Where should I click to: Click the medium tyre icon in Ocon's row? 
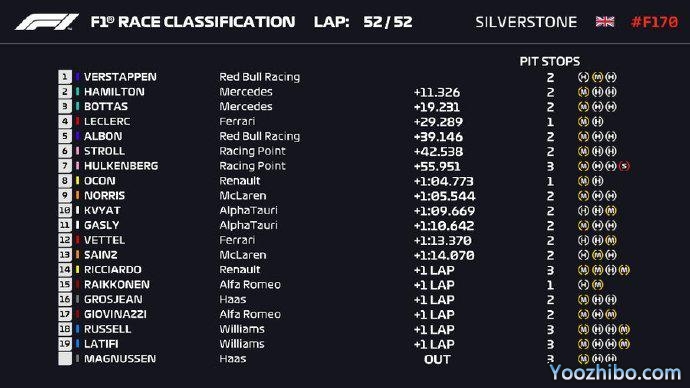pyautogui.click(x=584, y=181)
